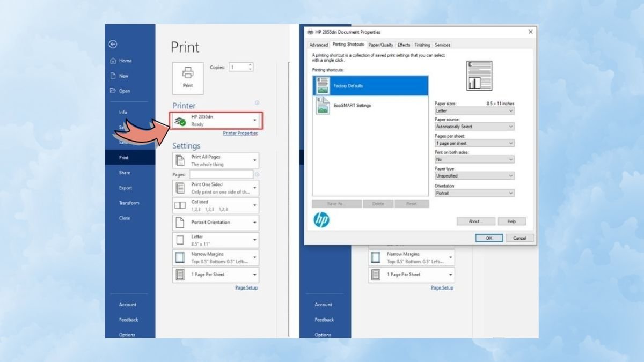Expand the Paper sizes Letter dropdown

coord(474,110)
